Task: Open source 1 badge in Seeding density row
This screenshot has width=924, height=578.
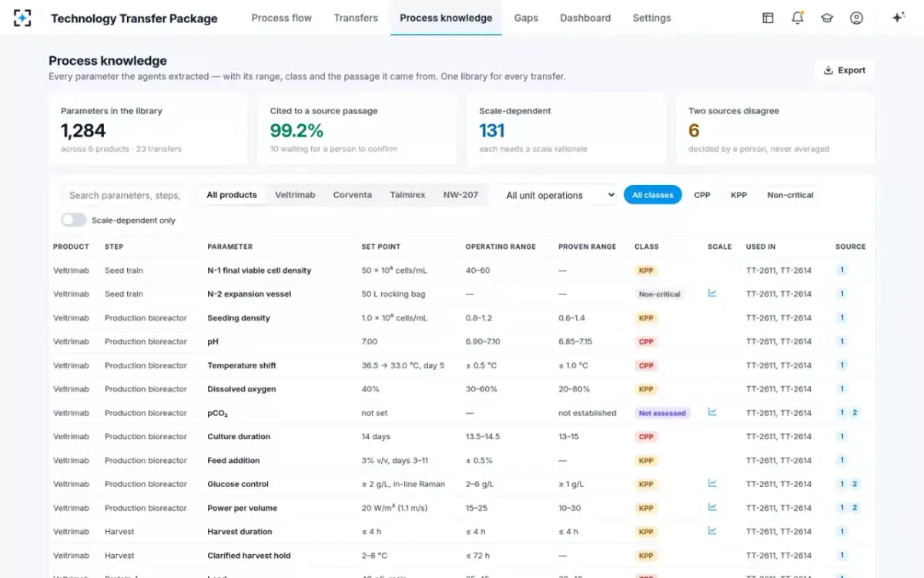Action: (842, 318)
